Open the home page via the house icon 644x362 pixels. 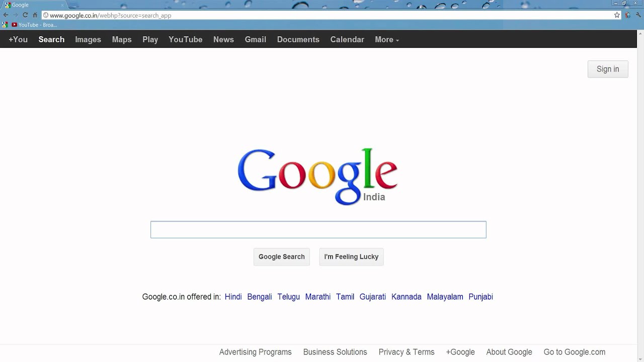35,15
